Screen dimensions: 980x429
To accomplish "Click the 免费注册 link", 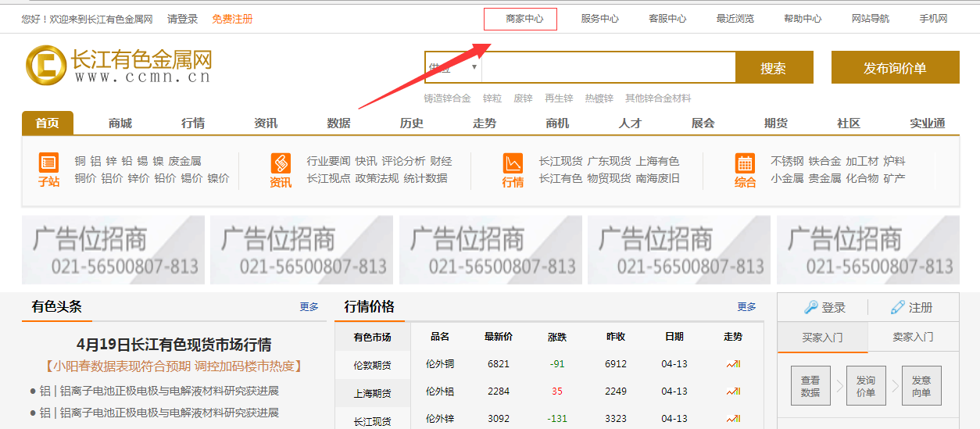I will click(232, 19).
